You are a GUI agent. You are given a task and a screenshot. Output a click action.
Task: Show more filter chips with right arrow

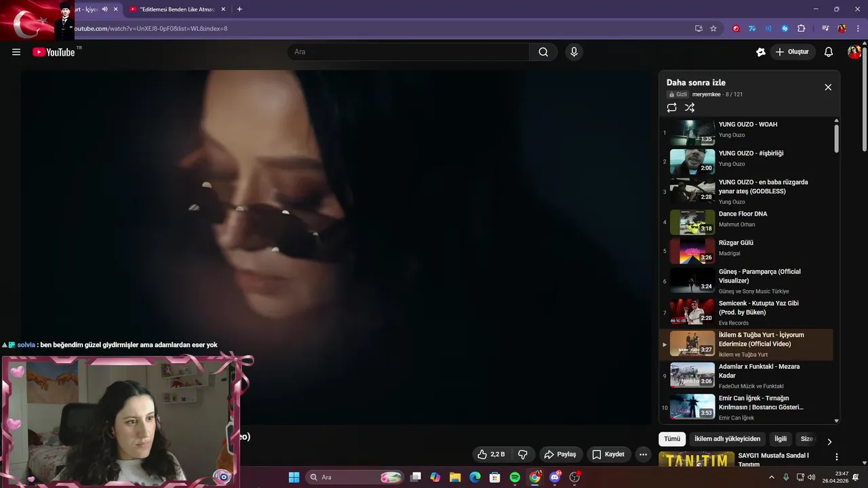coord(829,441)
